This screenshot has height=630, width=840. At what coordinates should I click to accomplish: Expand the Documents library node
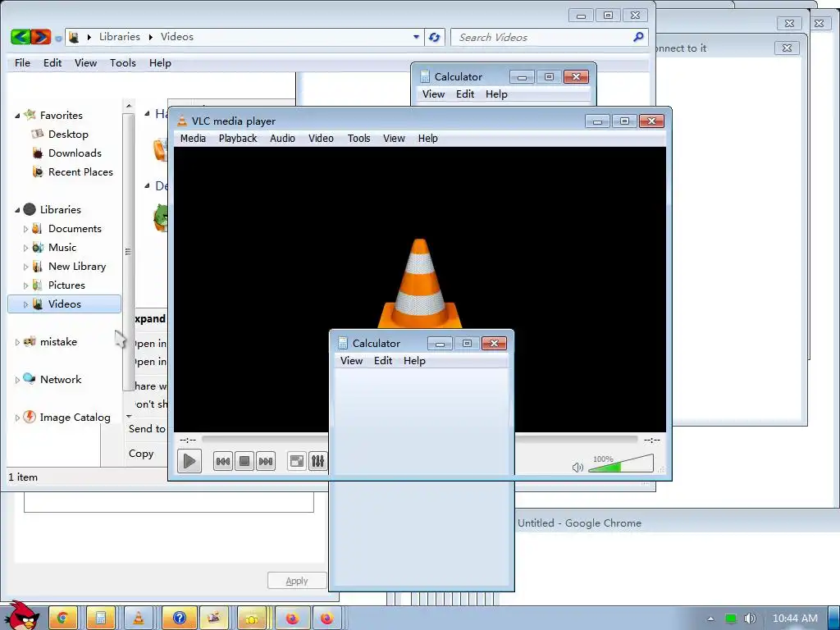(x=25, y=229)
